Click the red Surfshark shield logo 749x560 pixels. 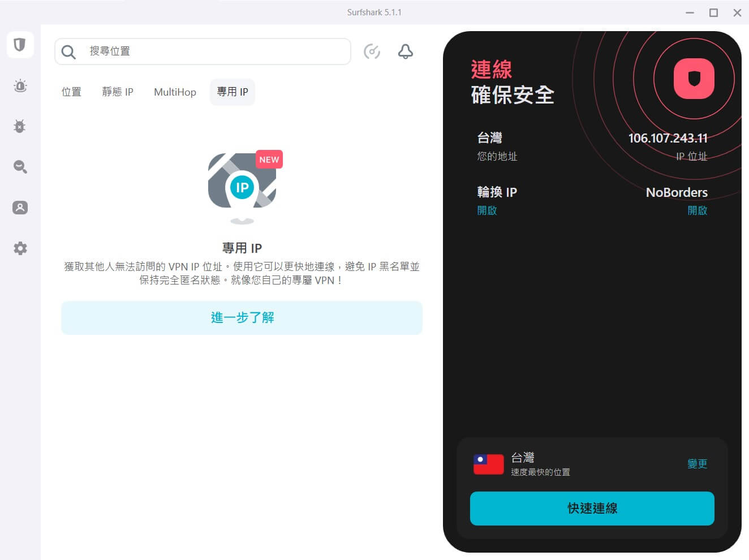point(694,79)
